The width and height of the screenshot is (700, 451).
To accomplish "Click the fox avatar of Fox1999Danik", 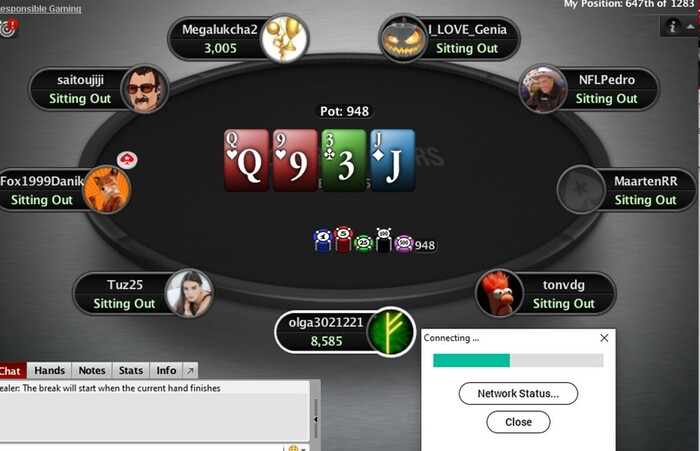I will 107,189.
